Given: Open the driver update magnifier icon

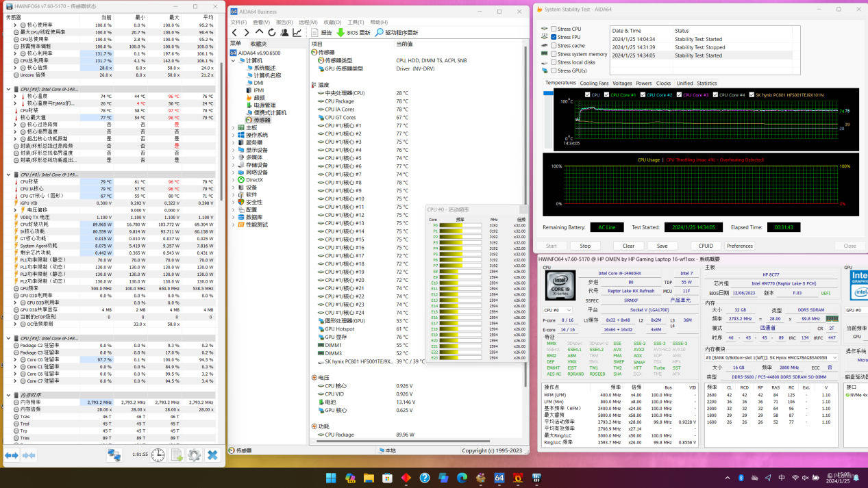Looking at the screenshot, I should (379, 32).
